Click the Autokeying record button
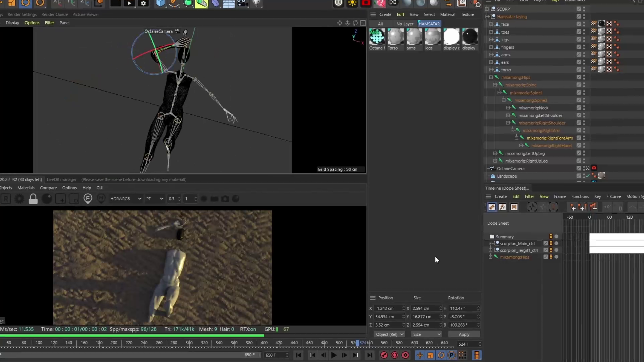This screenshot has width=644, height=362. coord(395,355)
